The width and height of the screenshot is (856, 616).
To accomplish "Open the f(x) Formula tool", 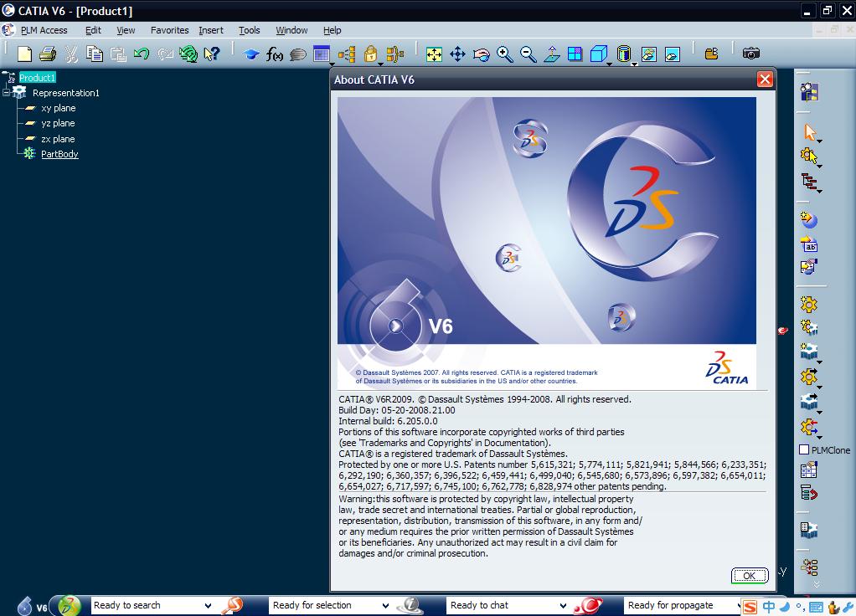I will point(274,54).
